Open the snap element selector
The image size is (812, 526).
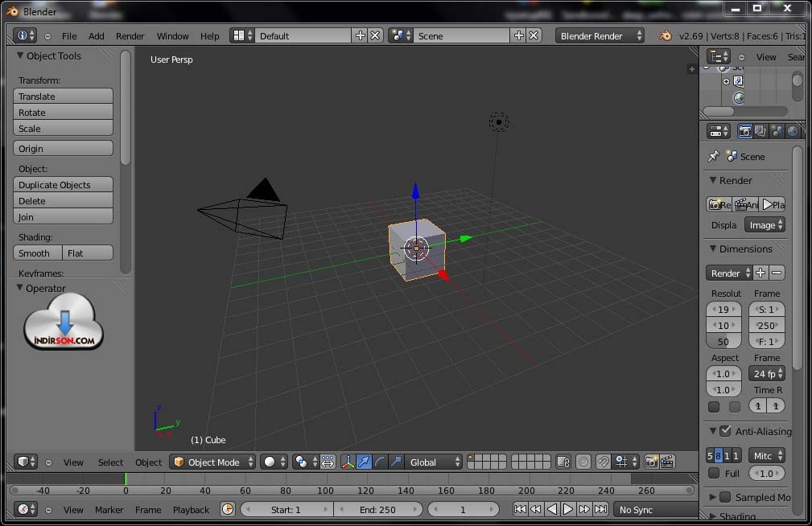[x=627, y=462]
